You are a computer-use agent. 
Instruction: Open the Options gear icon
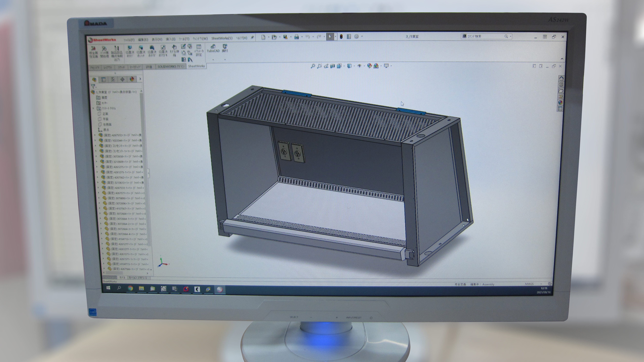click(x=356, y=36)
